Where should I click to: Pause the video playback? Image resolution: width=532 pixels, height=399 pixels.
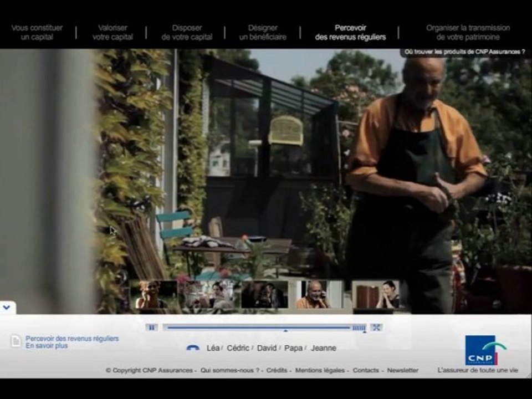152,328
